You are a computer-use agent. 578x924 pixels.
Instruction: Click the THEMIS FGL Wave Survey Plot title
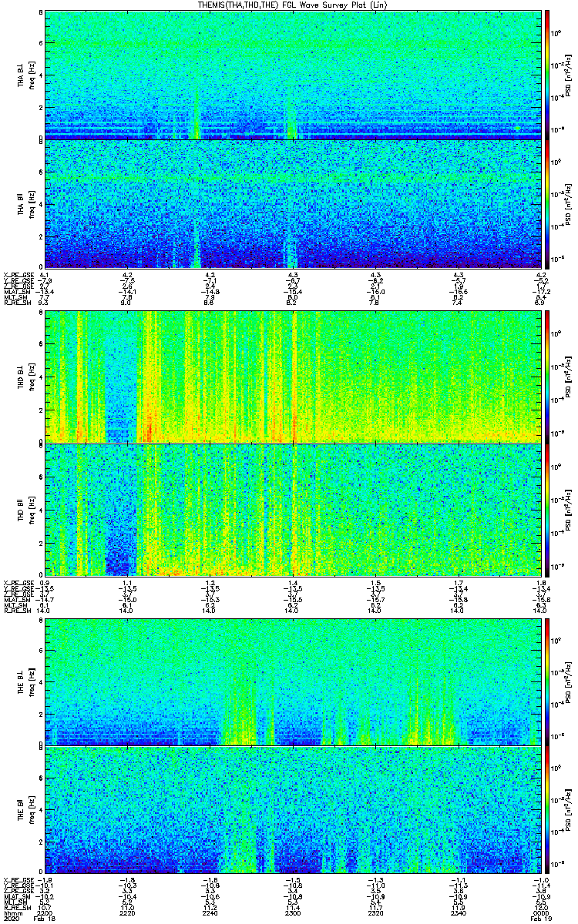(x=294, y=5)
